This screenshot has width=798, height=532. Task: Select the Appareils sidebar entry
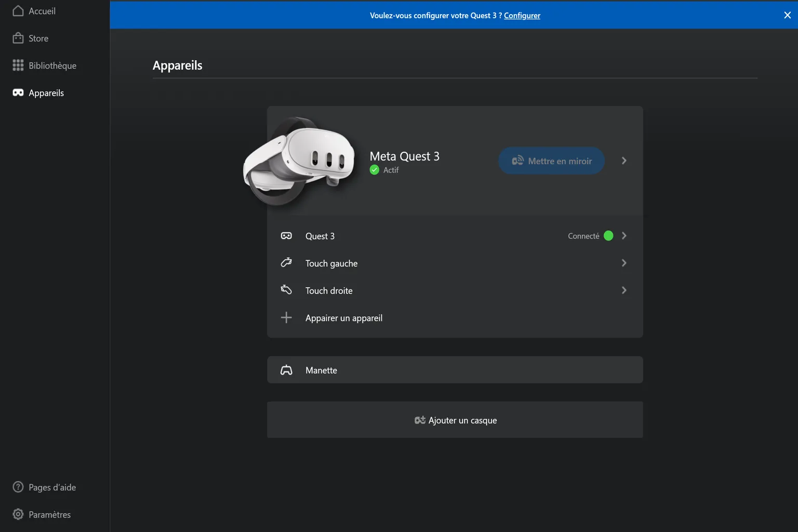[x=46, y=93]
